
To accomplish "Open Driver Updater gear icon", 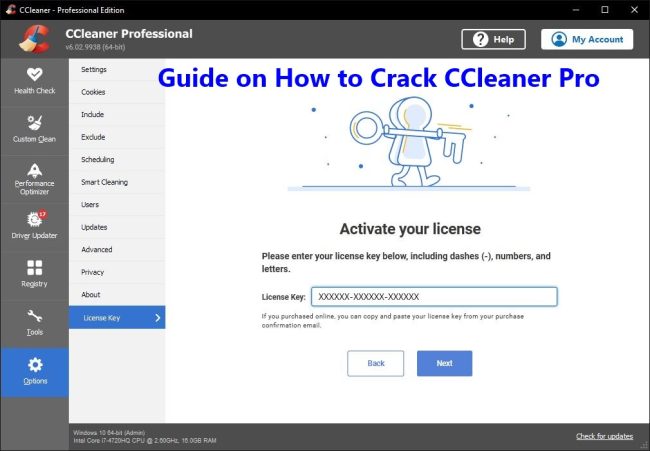I will point(34,219).
